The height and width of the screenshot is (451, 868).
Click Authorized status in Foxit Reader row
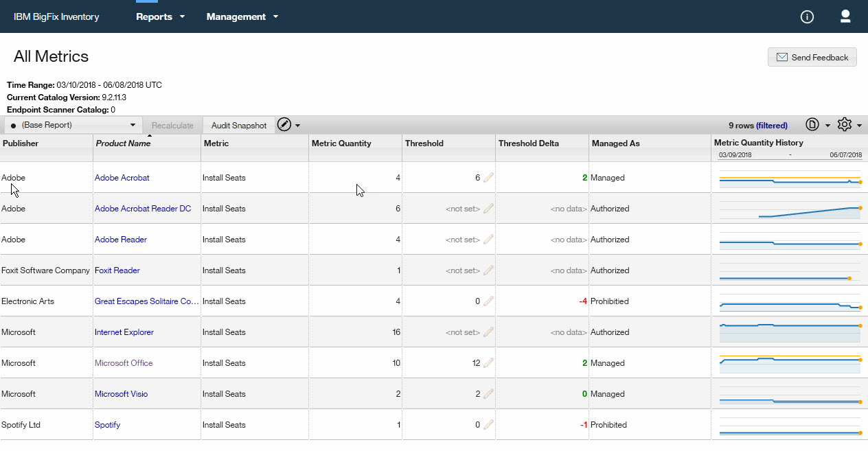pos(610,270)
